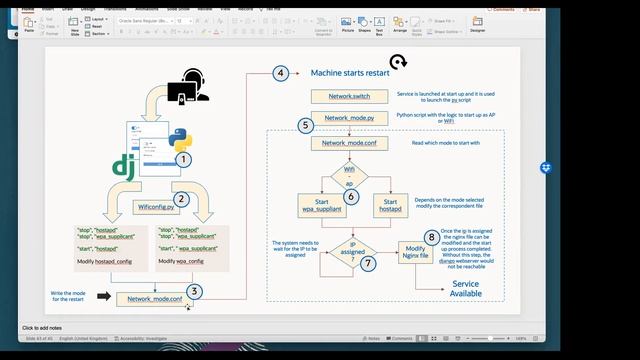This screenshot has height=360, width=640.
Task: Click the Arrange icon
Action: coord(398,22)
